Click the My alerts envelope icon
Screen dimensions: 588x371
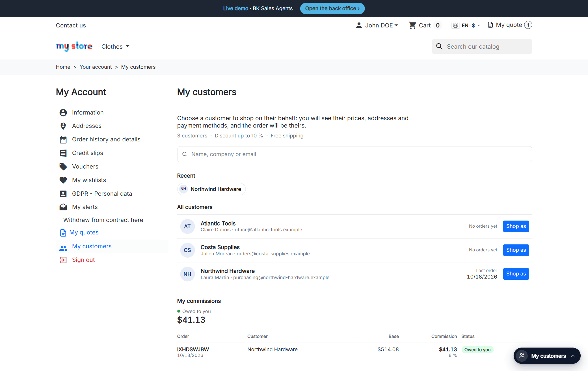pos(63,207)
